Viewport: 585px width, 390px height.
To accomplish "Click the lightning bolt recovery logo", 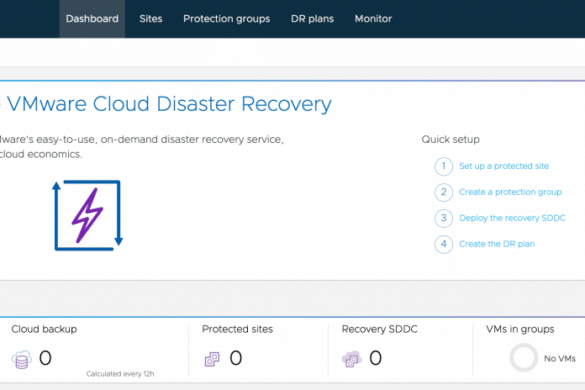I will pos(88,215).
